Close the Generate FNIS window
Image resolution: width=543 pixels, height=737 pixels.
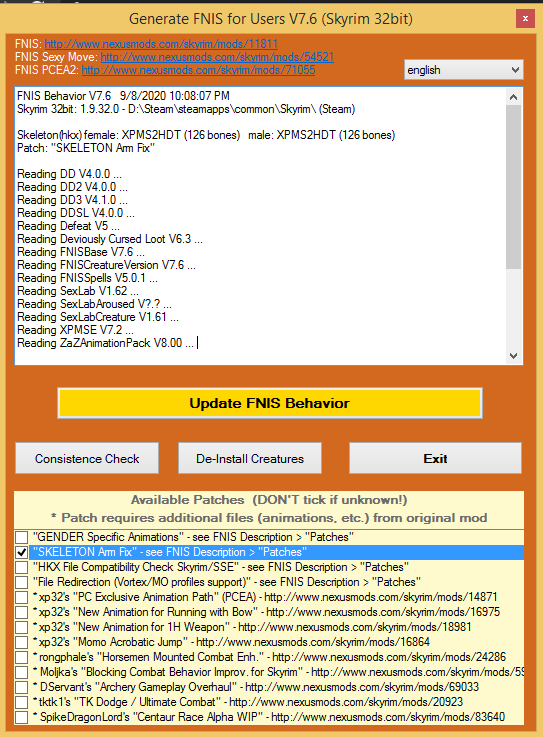tap(525, 19)
